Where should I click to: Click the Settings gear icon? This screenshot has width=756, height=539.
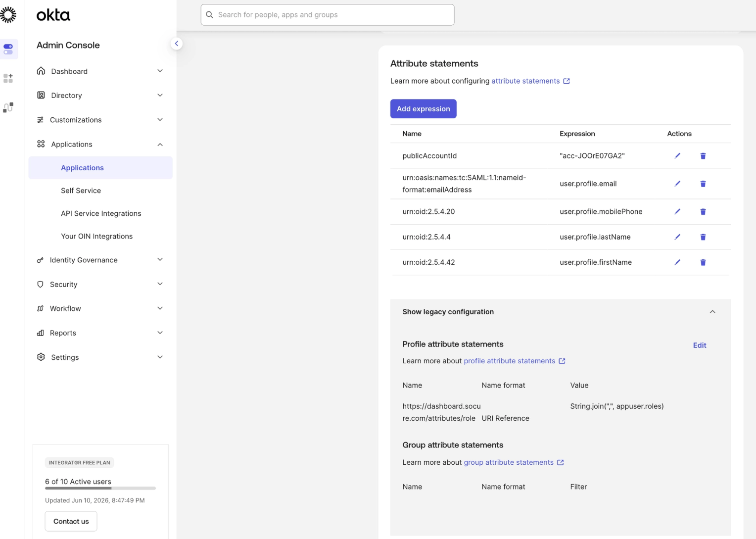pos(41,357)
